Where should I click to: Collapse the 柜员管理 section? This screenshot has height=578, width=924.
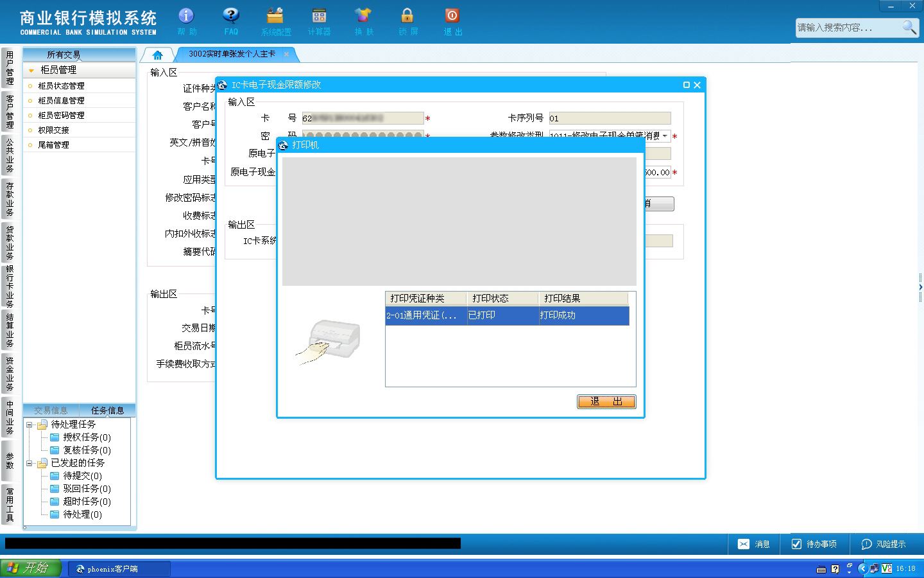31,70
